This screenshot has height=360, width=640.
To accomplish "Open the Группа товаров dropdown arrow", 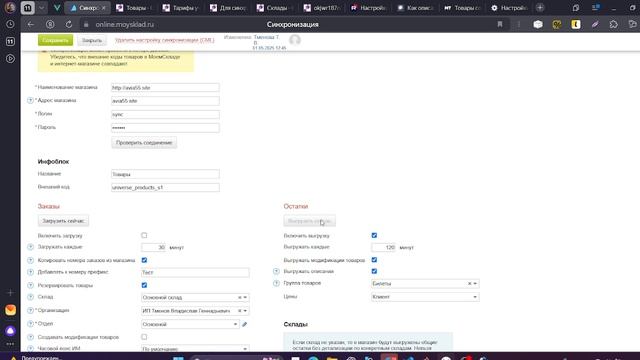I will click(475, 284).
